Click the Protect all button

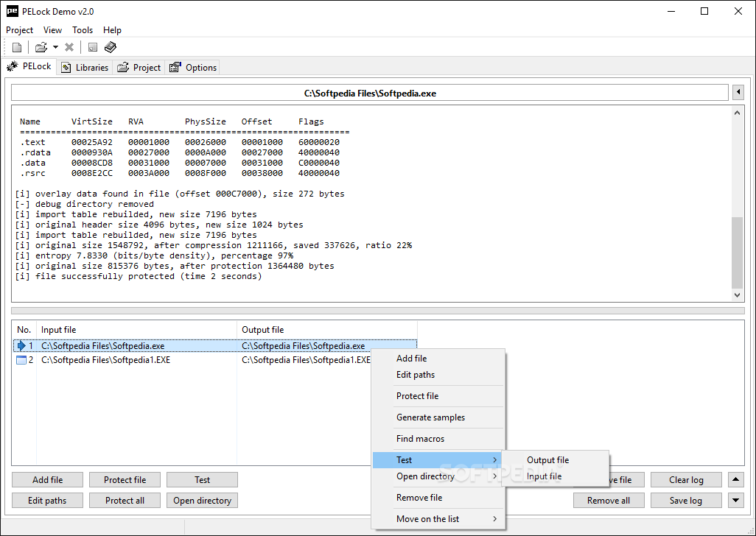(125, 501)
